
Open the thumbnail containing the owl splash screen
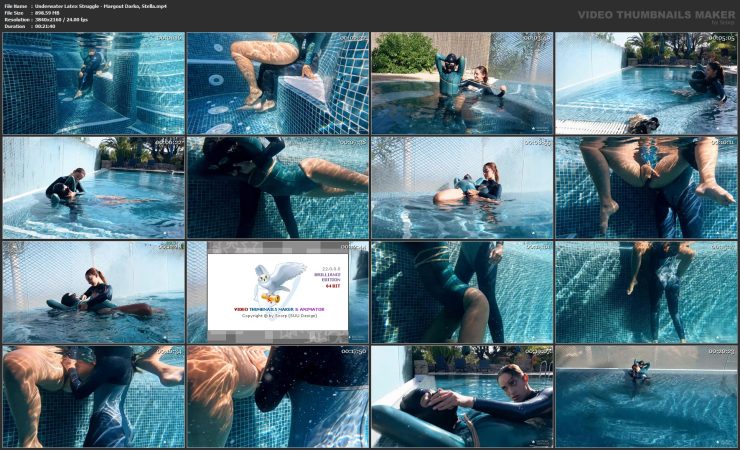coord(277,291)
